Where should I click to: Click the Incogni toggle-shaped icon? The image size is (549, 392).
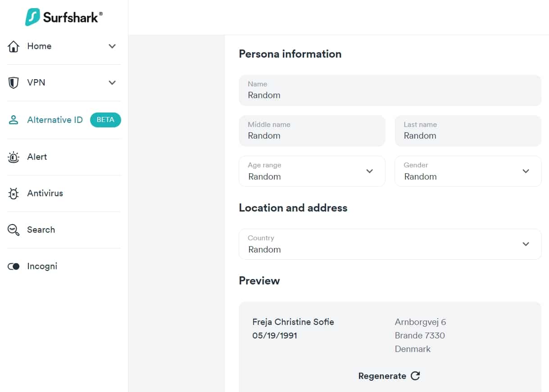[x=14, y=266]
